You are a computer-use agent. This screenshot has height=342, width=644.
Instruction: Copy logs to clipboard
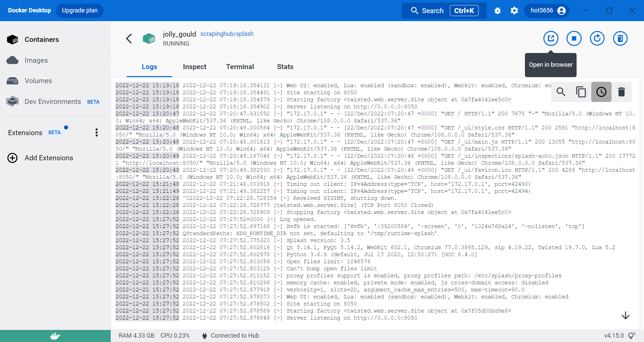coord(581,92)
